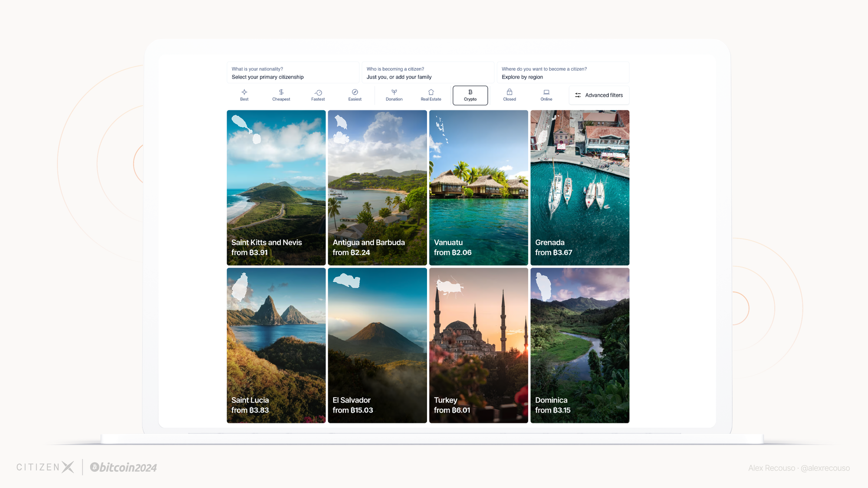Viewport: 868px width, 488px height.
Task: Toggle the Crypto bitcoin filter
Action: (x=470, y=95)
